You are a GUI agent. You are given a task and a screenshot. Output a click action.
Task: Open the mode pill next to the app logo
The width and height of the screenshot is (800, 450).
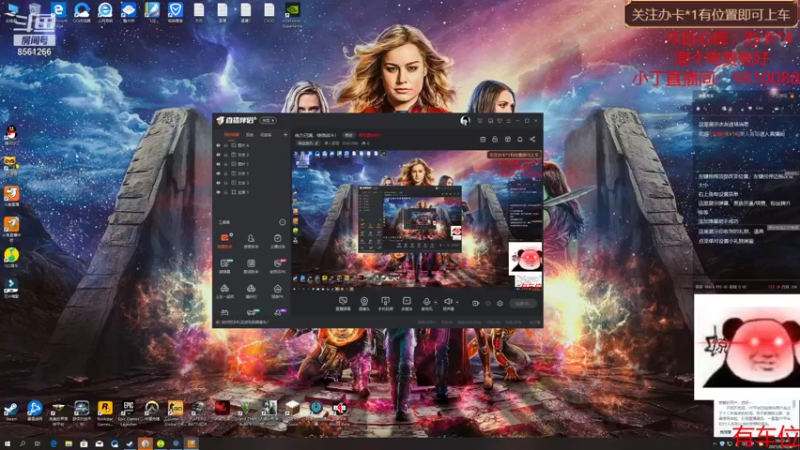[x=268, y=120]
